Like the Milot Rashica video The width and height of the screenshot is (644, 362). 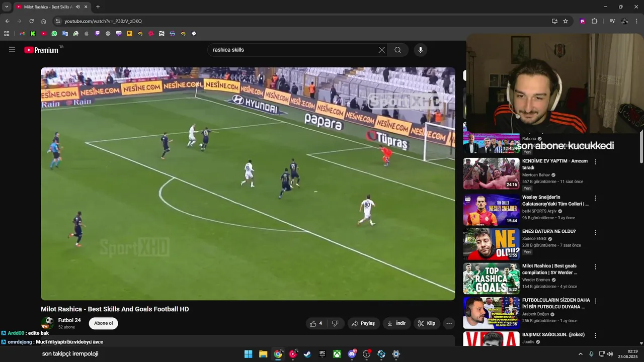pos(315,323)
